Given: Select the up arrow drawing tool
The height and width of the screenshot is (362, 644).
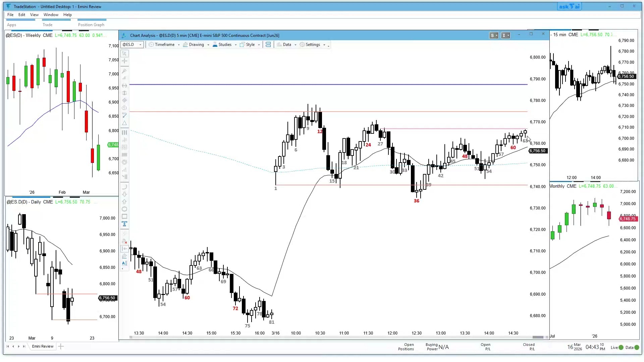Looking at the screenshot, I should [124, 202].
